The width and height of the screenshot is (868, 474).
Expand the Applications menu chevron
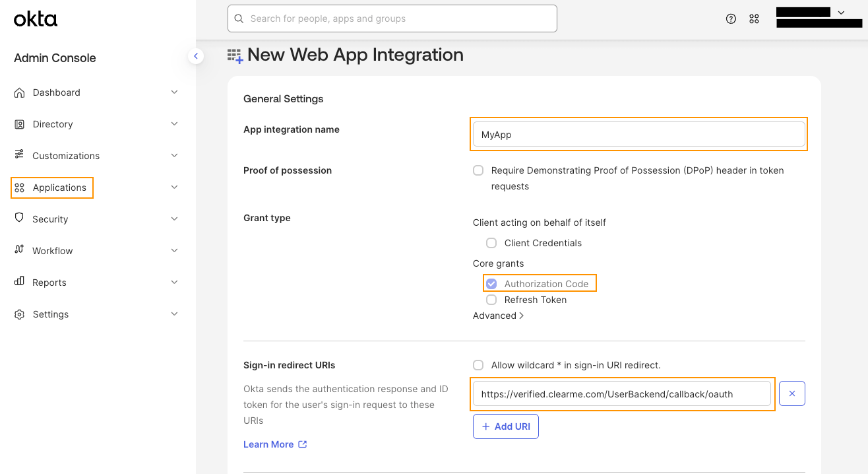(x=174, y=187)
